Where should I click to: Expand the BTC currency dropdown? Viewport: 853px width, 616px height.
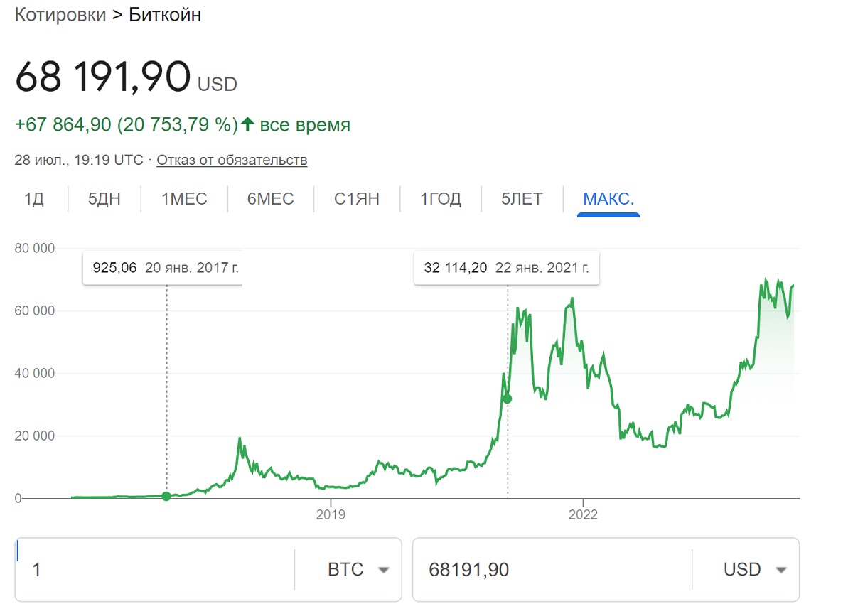point(358,570)
